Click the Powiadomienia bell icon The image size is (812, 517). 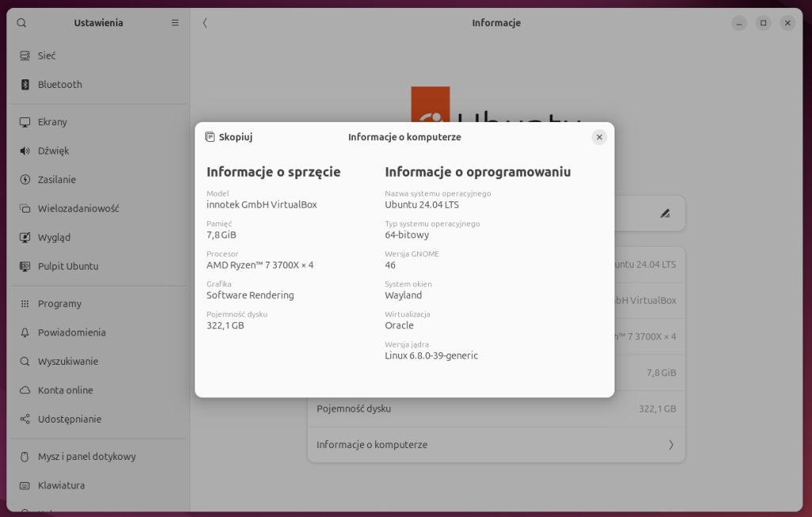pyautogui.click(x=25, y=333)
